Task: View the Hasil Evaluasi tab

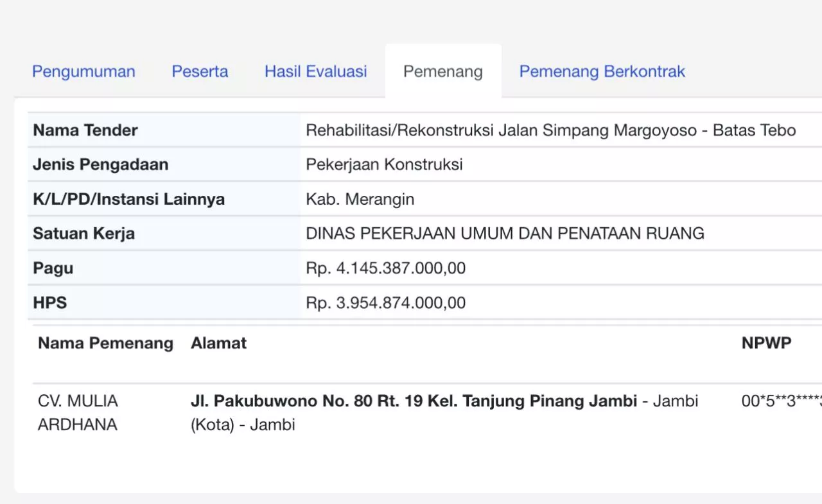Action: click(x=315, y=71)
